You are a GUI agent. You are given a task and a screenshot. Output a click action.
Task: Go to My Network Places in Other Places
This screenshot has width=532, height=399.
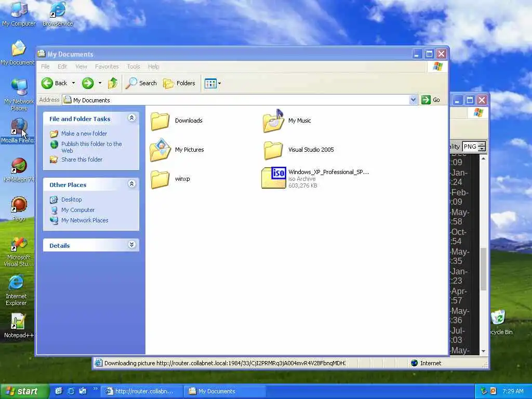point(85,220)
